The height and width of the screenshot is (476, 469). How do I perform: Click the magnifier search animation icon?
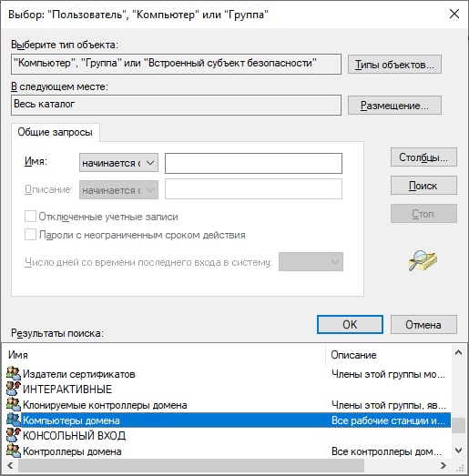click(423, 260)
